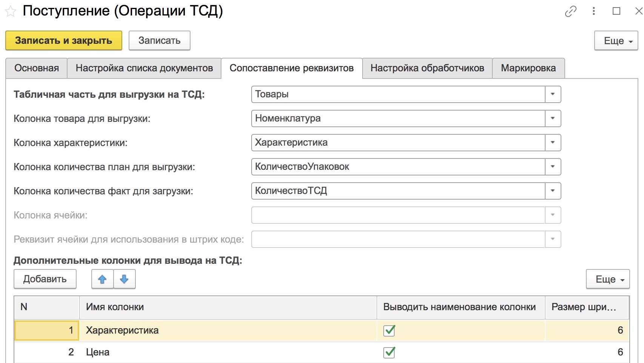Open the top Еще menu
The height and width of the screenshot is (363, 644).
tap(616, 41)
